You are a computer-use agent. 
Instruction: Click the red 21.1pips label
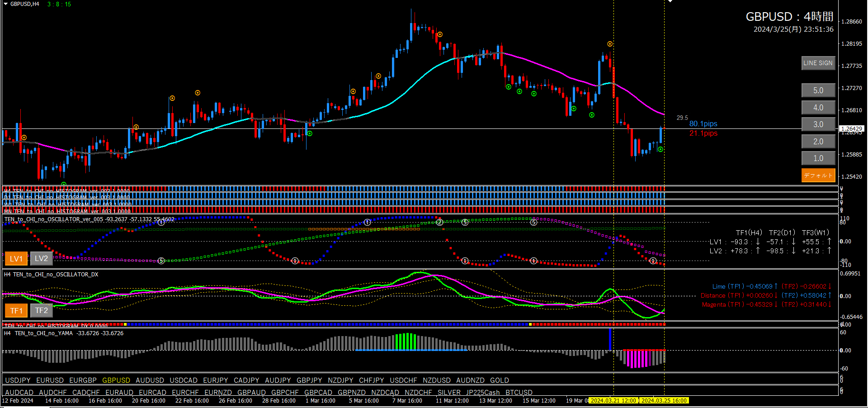click(x=703, y=133)
